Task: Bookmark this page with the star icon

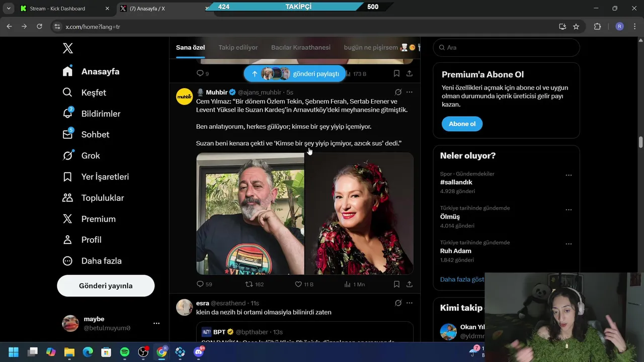Action: coord(576,26)
